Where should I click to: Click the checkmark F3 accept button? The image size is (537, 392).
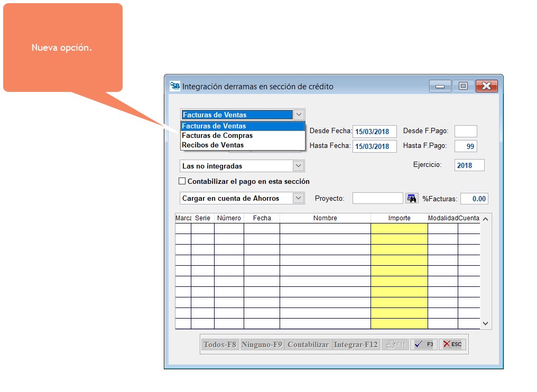tap(423, 344)
